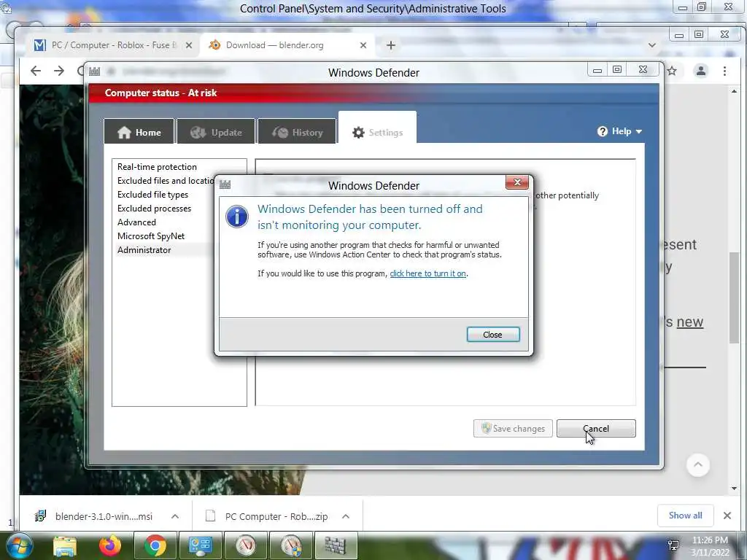This screenshot has height=560, width=747.
Task: Open Advanced settings category
Action: tap(136, 222)
